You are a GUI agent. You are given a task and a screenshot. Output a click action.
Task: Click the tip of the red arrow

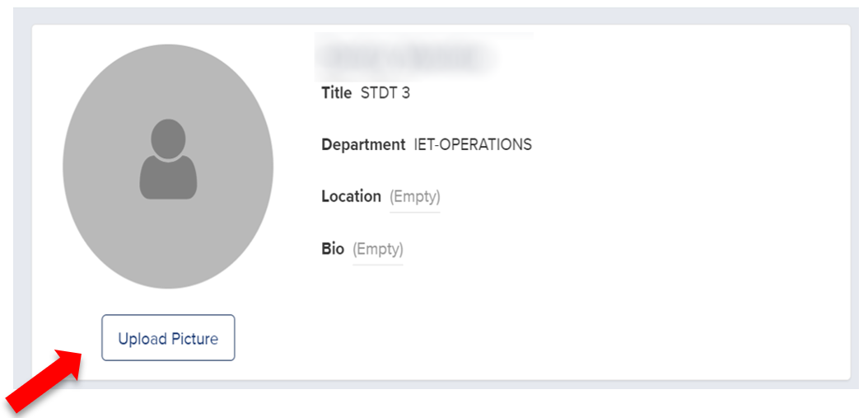tap(80, 354)
